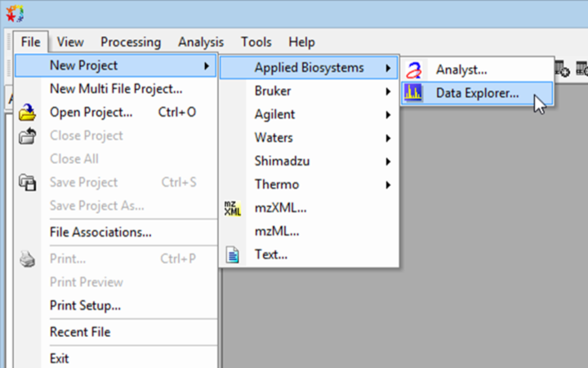
Task: Choose Exit from File menu
Action: [x=115, y=359]
